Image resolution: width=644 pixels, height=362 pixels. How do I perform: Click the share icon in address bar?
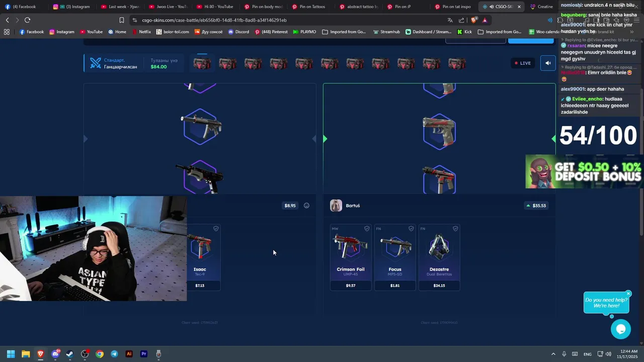tap(461, 20)
